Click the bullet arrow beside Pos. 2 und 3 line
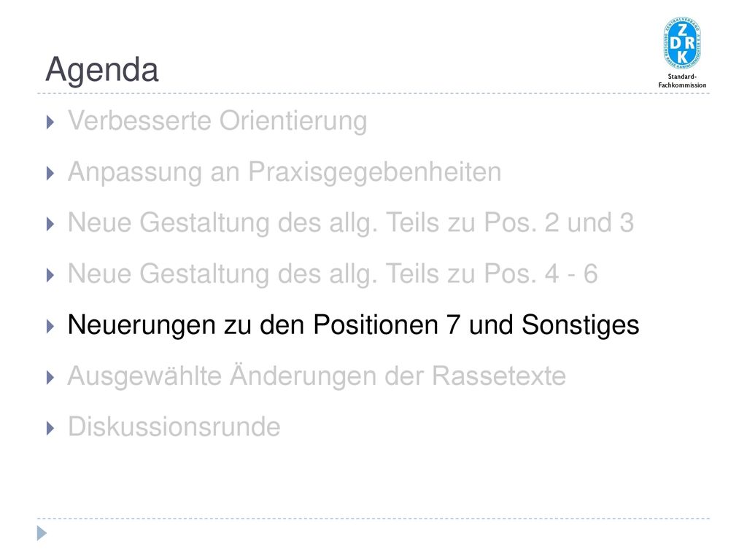This screenshot has width=747, height=560. (50, 225)
